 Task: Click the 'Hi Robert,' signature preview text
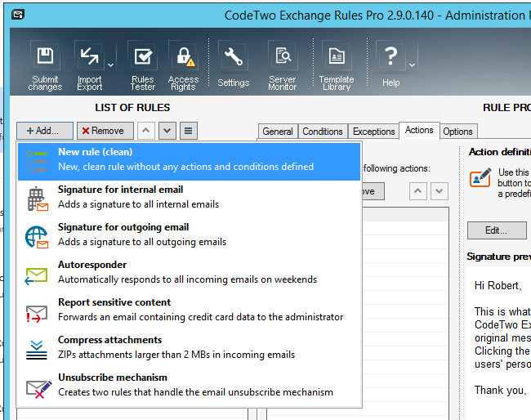pyautogui.click(x=498, y=286)
